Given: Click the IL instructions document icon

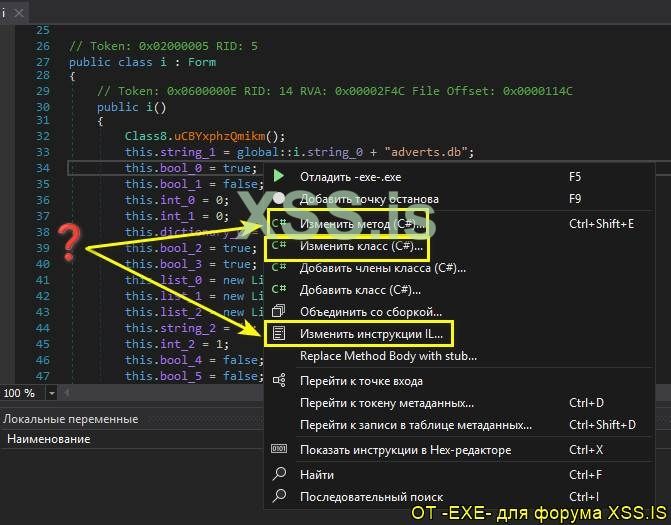Looking at the screenshot, I should point(279,333).
